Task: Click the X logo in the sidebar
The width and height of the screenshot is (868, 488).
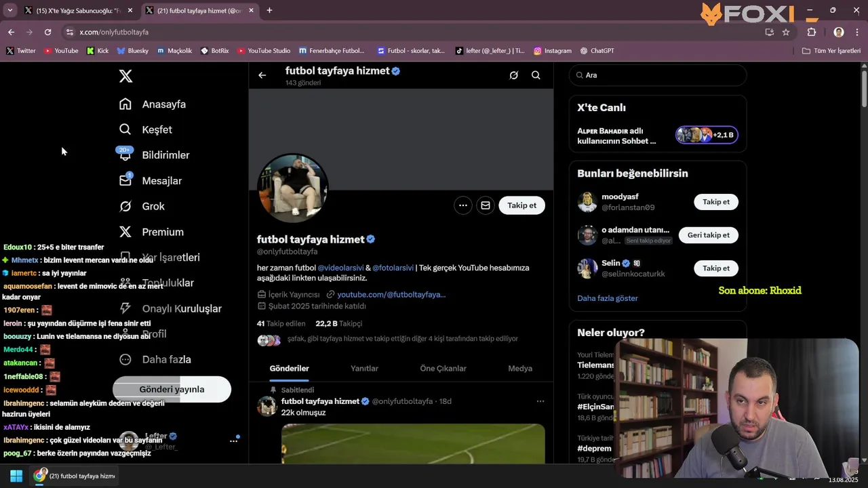Action: click(x=125, y=76)
